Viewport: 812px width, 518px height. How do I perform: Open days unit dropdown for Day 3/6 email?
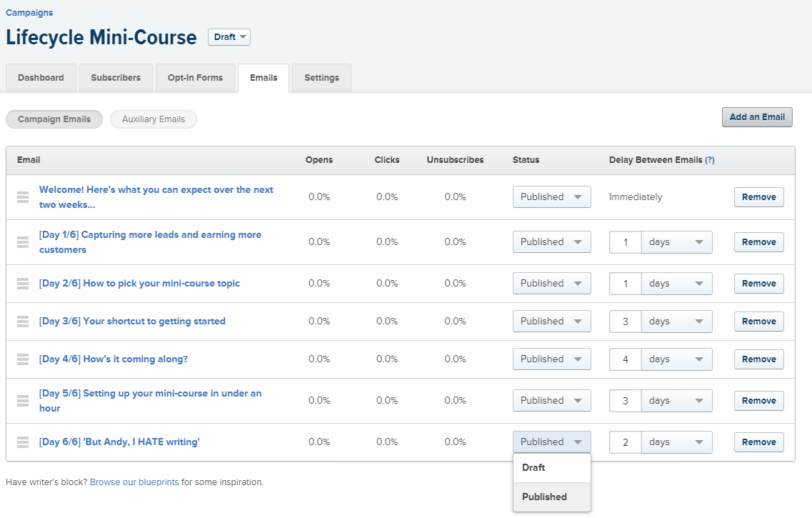pyautogui.click(x=677, y=322)
